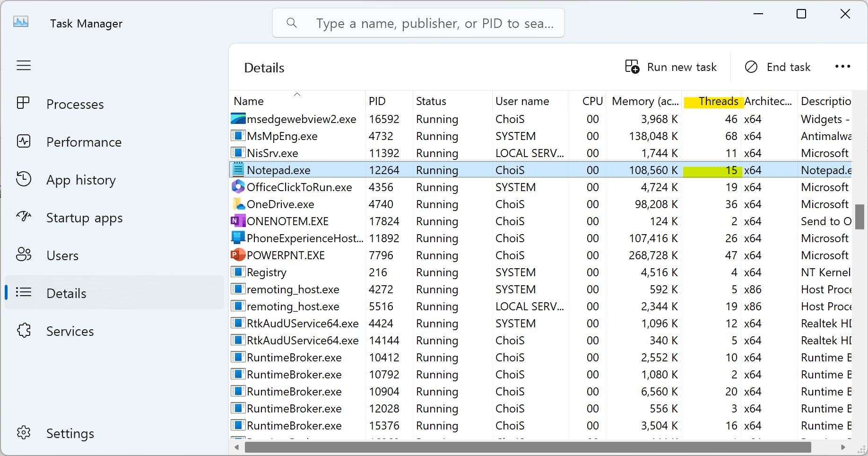
Task: Click the Details list icon in sidebar
Action: click(x=24, y=292)
